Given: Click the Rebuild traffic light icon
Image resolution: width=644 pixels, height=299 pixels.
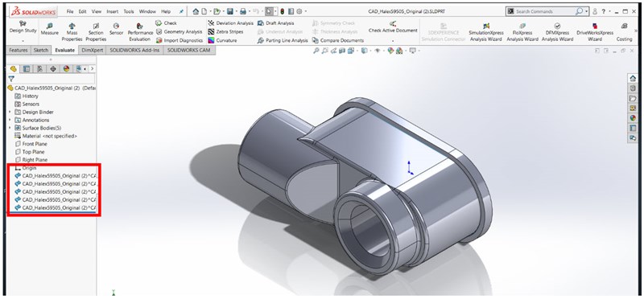Looking at the screenshot, I should click(x=283, y=11).
